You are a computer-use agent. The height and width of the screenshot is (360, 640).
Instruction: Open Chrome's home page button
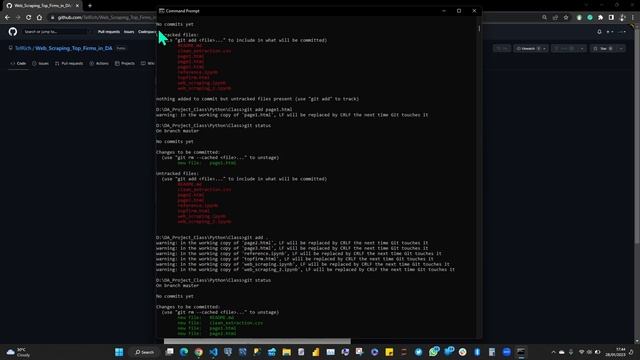pyautogui.click(x=39, y=18)
